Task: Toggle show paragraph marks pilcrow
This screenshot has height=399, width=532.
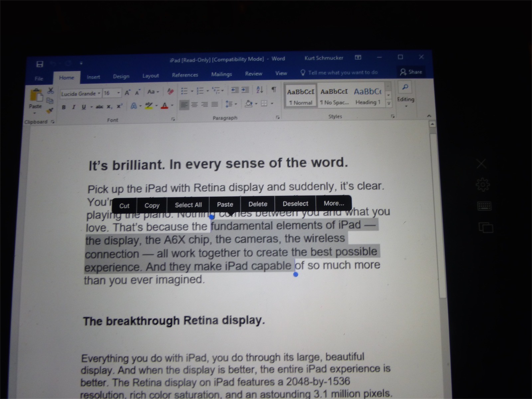Action: [x=274, y=89]
